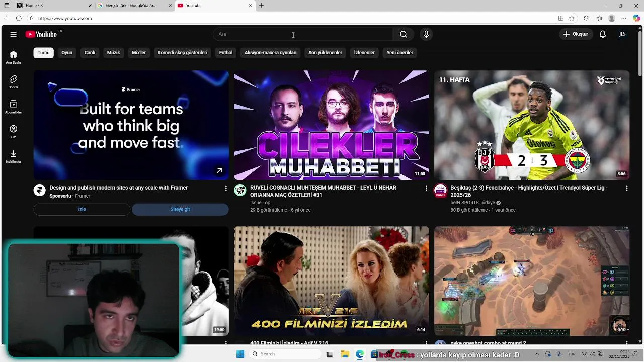Click the search magnifier button

pyautogui.click(x=404, y=34)
